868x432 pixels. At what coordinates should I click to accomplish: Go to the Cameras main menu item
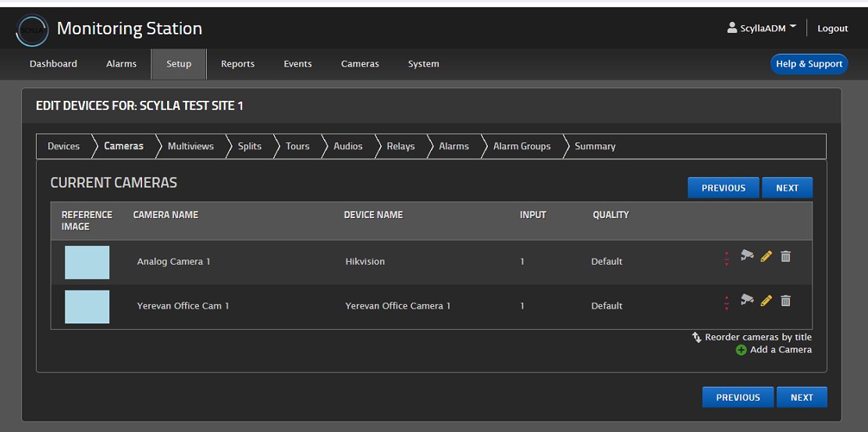point(360,64)
